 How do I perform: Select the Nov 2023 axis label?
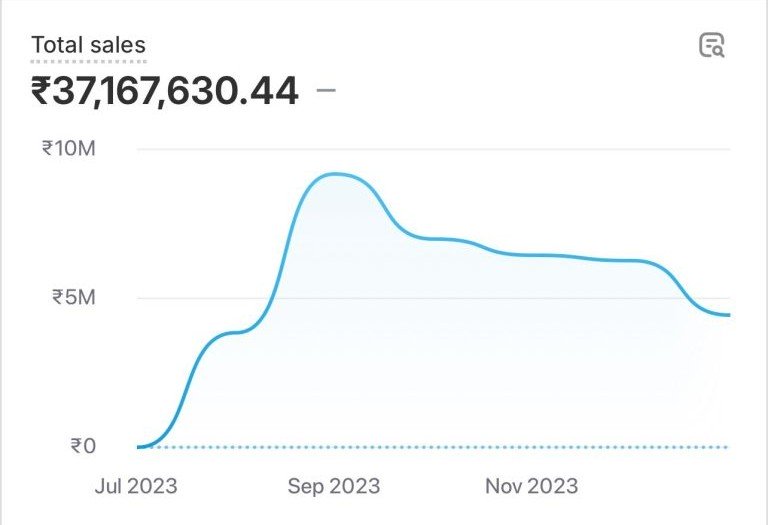[x=531, y=486]
